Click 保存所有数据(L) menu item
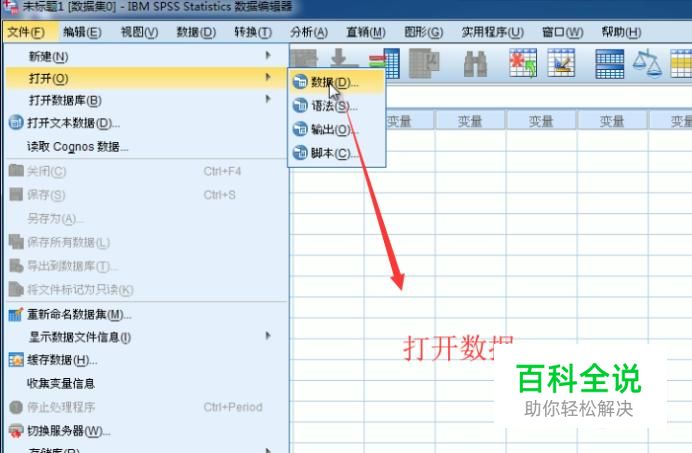Viewport: 692px width, 453px height. point(147,242)
